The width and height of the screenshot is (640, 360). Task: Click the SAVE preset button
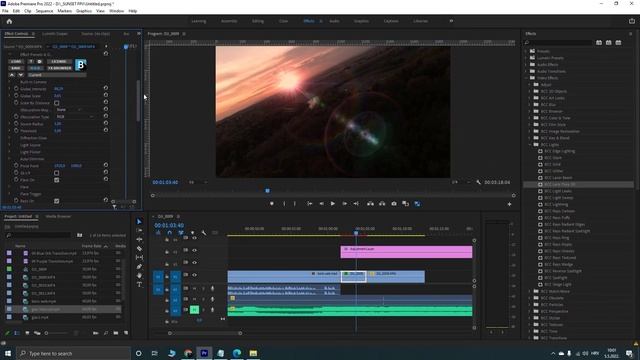coord(16,68)
